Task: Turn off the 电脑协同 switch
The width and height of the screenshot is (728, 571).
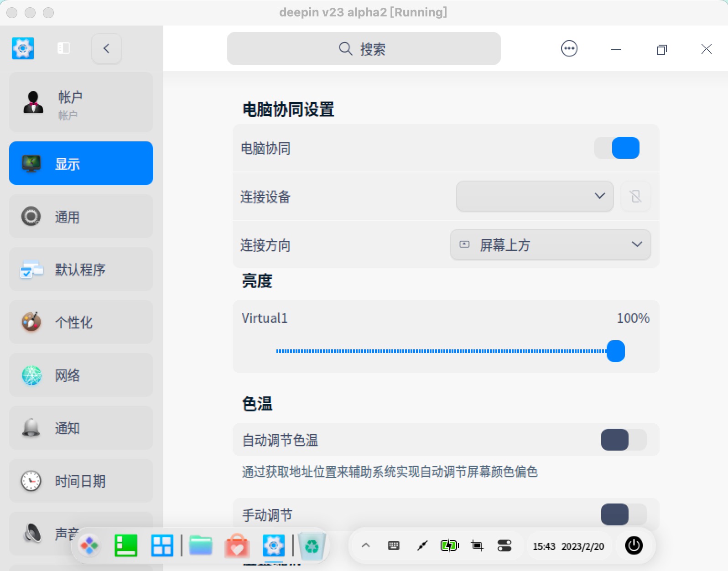Action: [617, 148]
